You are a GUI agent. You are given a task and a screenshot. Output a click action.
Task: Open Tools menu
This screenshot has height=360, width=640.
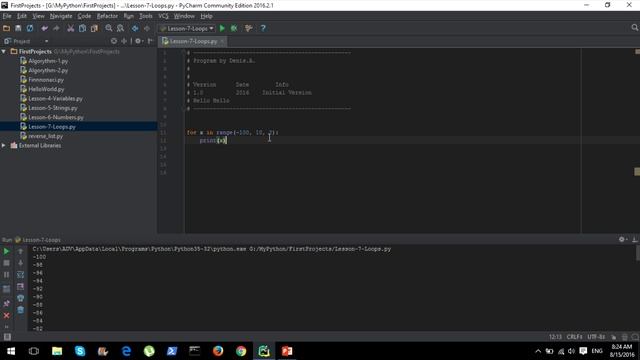146,16
